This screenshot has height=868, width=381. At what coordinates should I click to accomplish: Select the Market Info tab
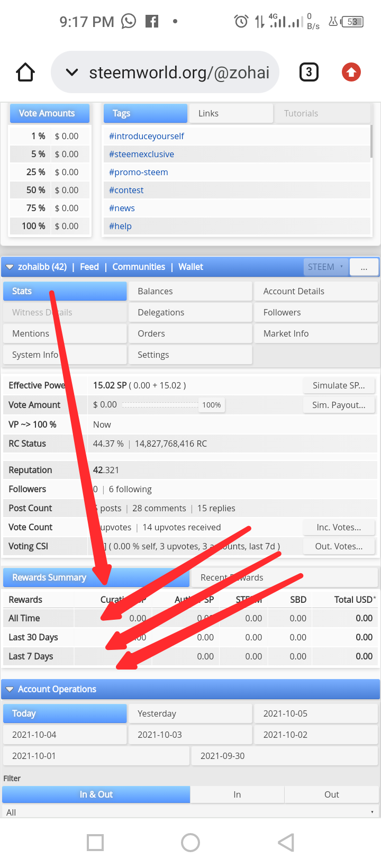point(316,333)
